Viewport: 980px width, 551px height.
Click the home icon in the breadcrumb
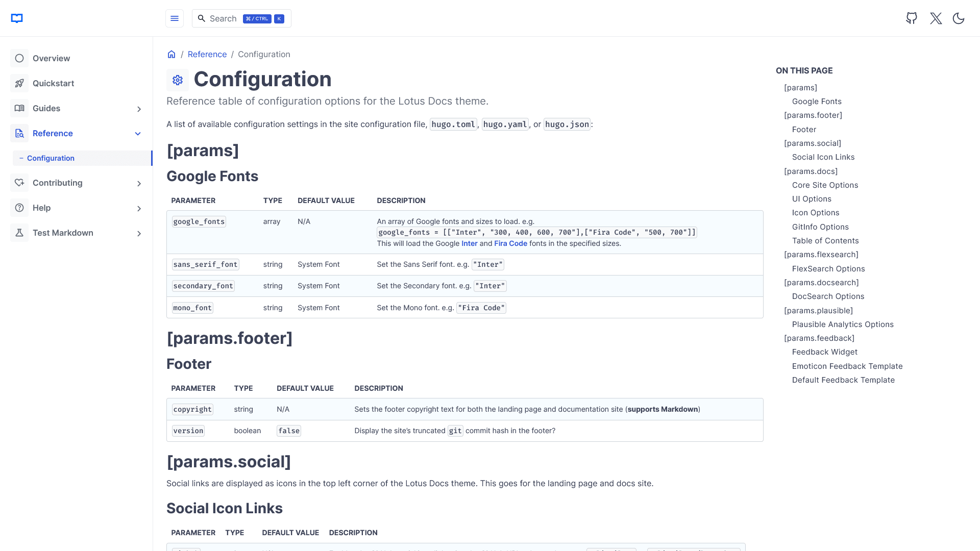[x=171, y=54]
